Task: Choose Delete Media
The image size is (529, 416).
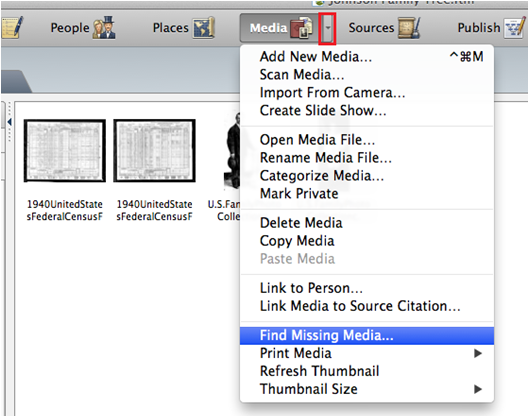Action: pyautogui.click(x=367, y=223)
